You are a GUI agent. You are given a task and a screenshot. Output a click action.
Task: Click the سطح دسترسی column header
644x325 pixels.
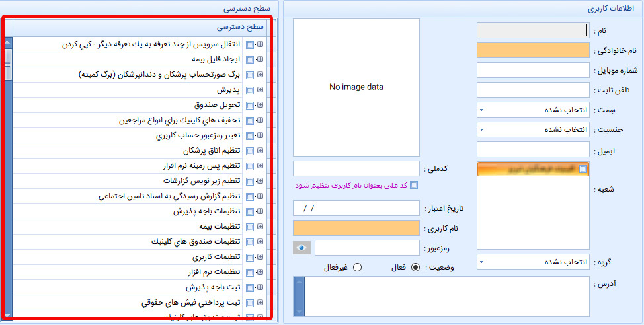140,28
